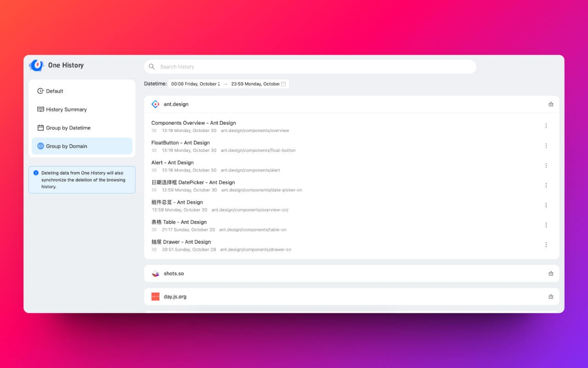
Task: Open FloatButton - Ant Design link
Action: [181, 143]
